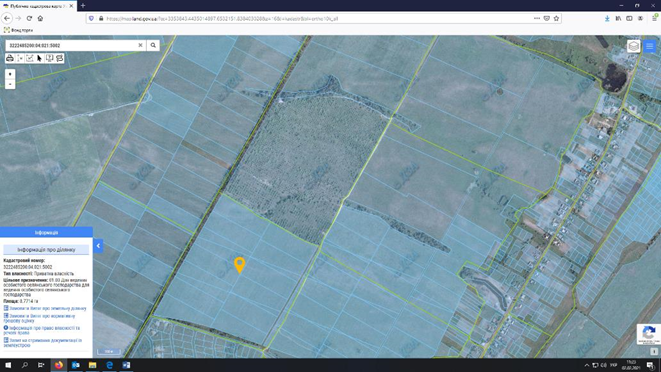Activate the arrow pointer select tool
Screen dimensions: 661x372
pos(39,58)
